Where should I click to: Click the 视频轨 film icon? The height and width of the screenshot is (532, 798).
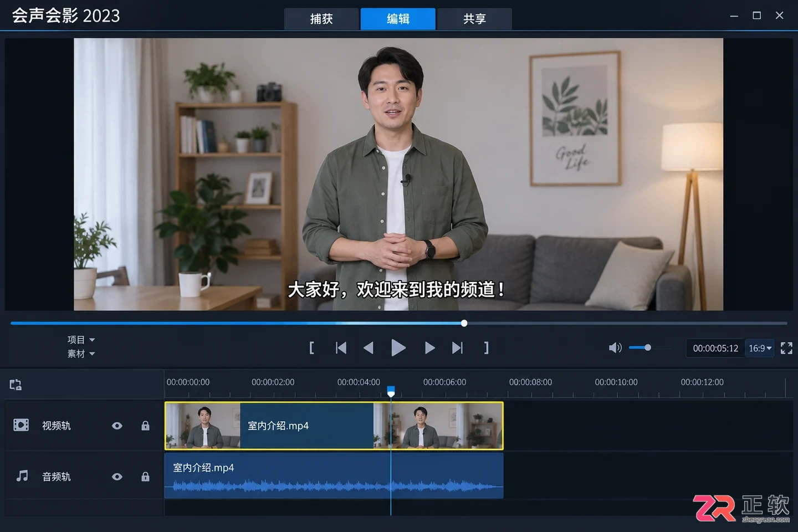[21, 425]
